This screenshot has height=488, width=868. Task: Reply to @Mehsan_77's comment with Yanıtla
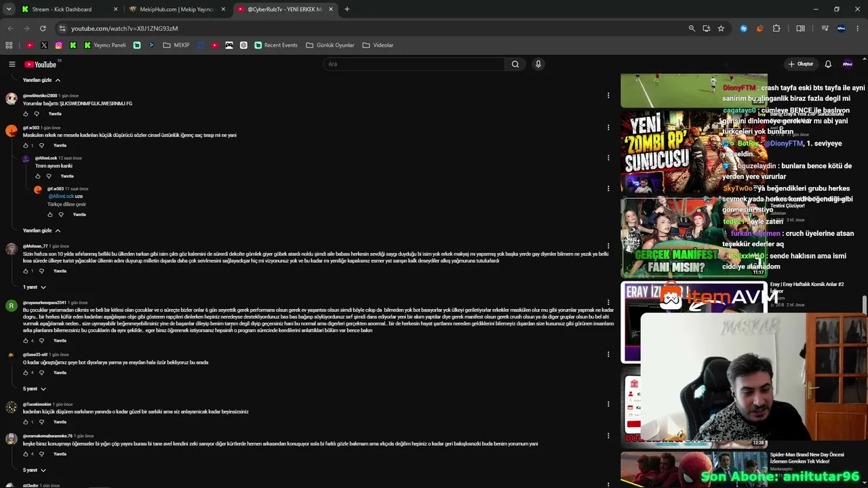[x=60, y=271]
